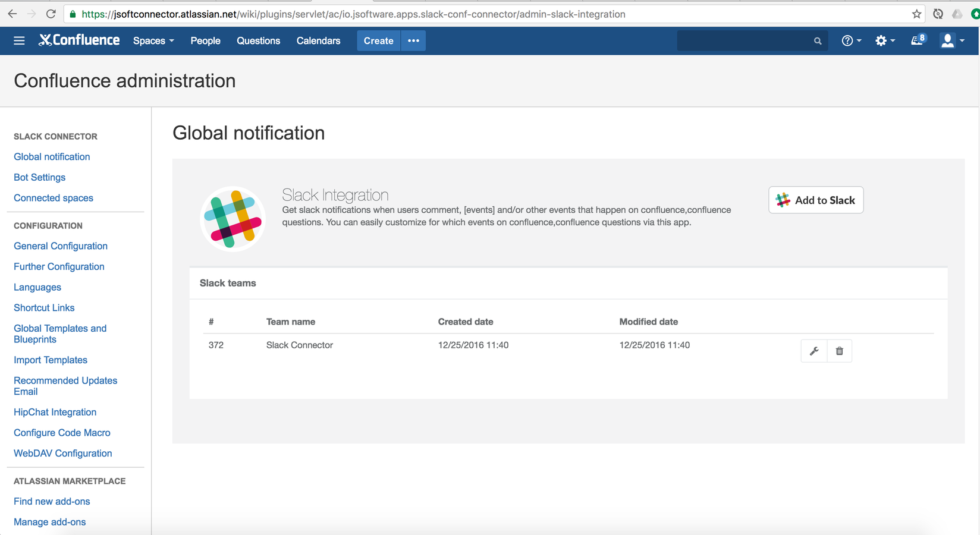The height and width of the screenshot is (535, 980).
Task: Click the trash delete icon for Slack Connector
Action: tap(839, 351)
